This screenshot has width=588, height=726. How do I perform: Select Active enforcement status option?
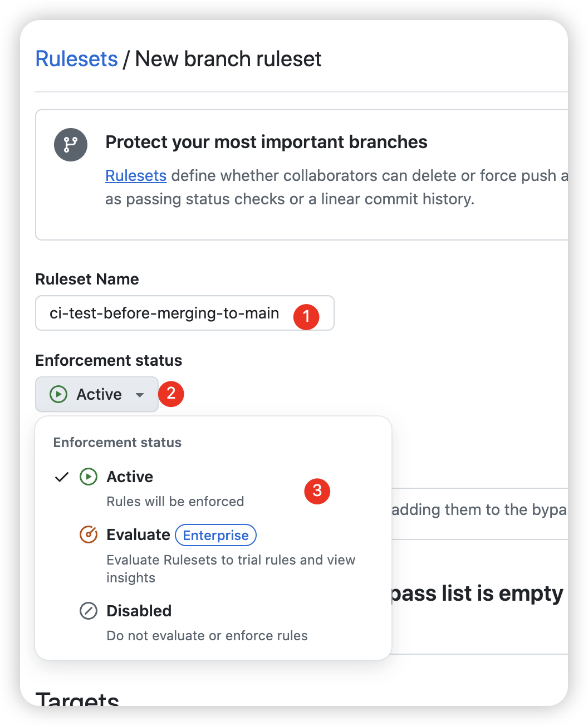(130, 477)
